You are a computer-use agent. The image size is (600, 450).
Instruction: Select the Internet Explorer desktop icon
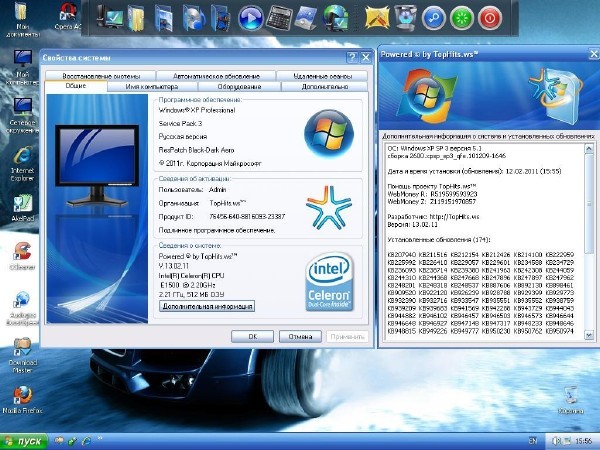(x=22, y=164)
